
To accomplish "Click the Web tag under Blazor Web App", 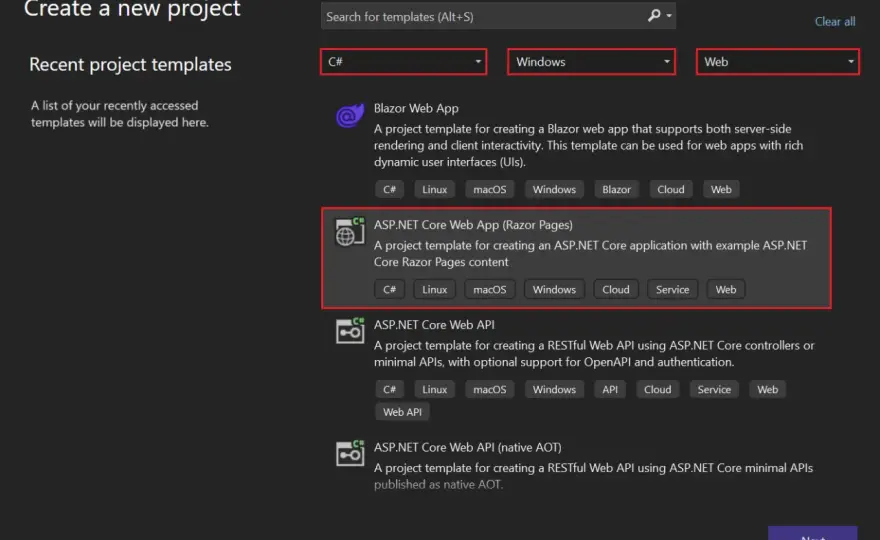I will pyautogui.click(x=721, y=189).
